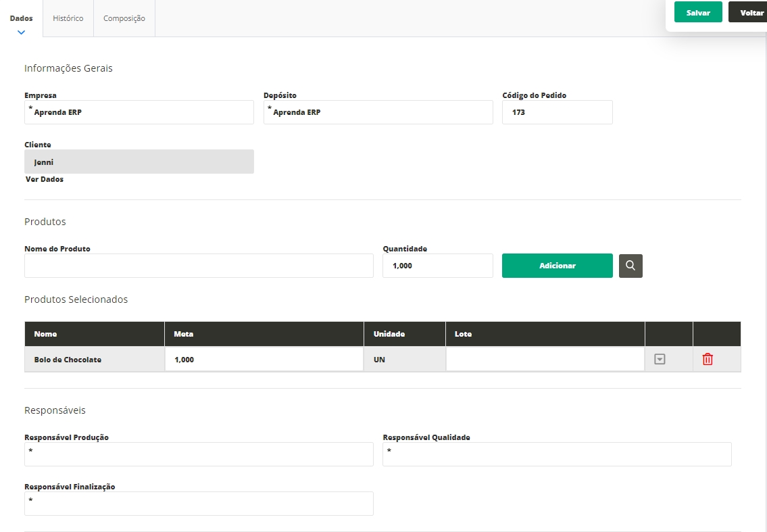Image resolution: width=767 pixels, height=532 pixels.
Task: Edit the Meta value for Bolo de Chocolate
Action: [x=264, y=360]
